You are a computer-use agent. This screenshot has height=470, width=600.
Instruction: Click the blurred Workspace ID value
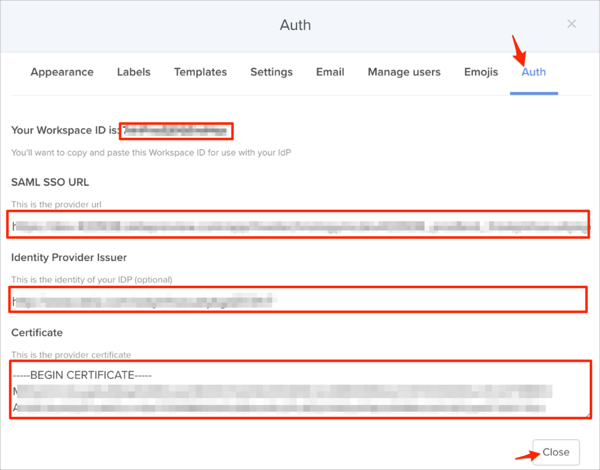click(x=176, y=131)
